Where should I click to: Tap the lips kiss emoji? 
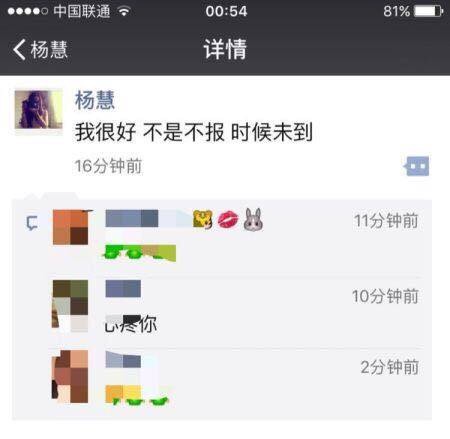[228, 220]
